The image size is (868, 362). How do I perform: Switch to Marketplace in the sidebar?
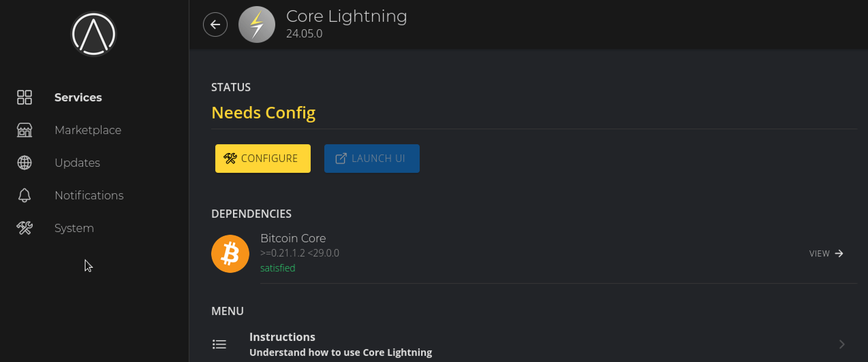point(88,130)
